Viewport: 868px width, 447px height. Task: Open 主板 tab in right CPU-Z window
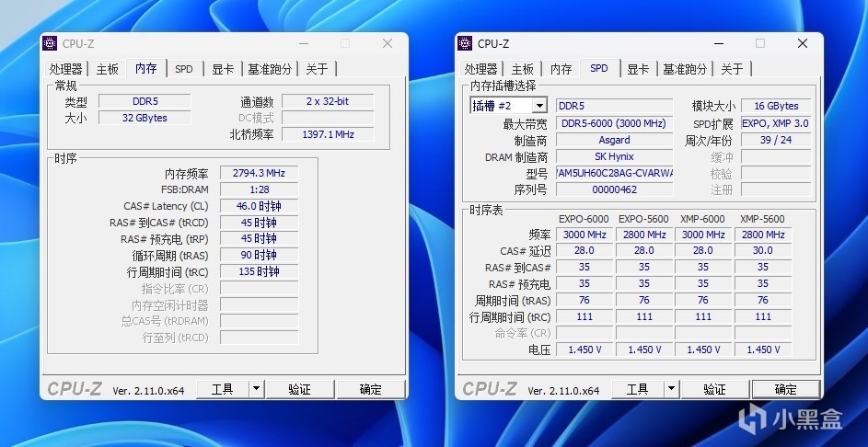(x=523, y=69)
